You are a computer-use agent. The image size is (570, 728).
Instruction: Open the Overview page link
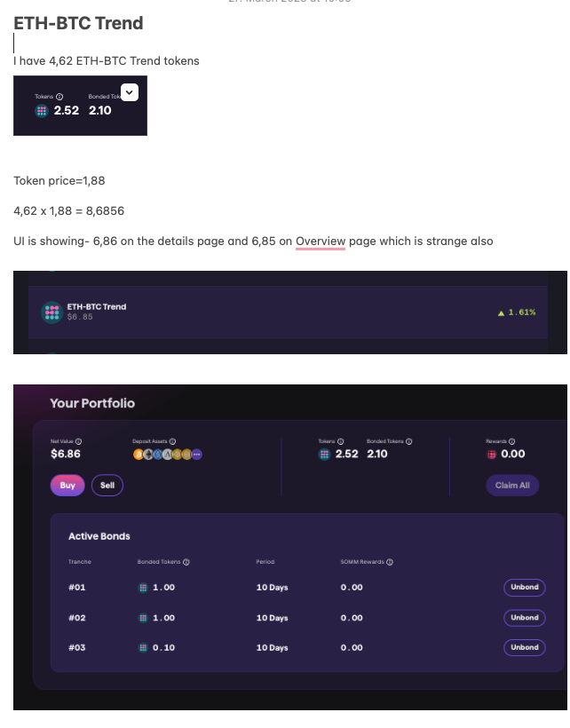(x=320, y=241)
